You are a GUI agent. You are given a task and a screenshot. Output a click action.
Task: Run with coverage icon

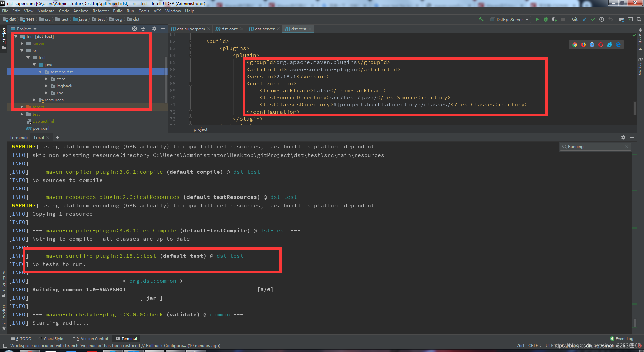tap(554, 19)
